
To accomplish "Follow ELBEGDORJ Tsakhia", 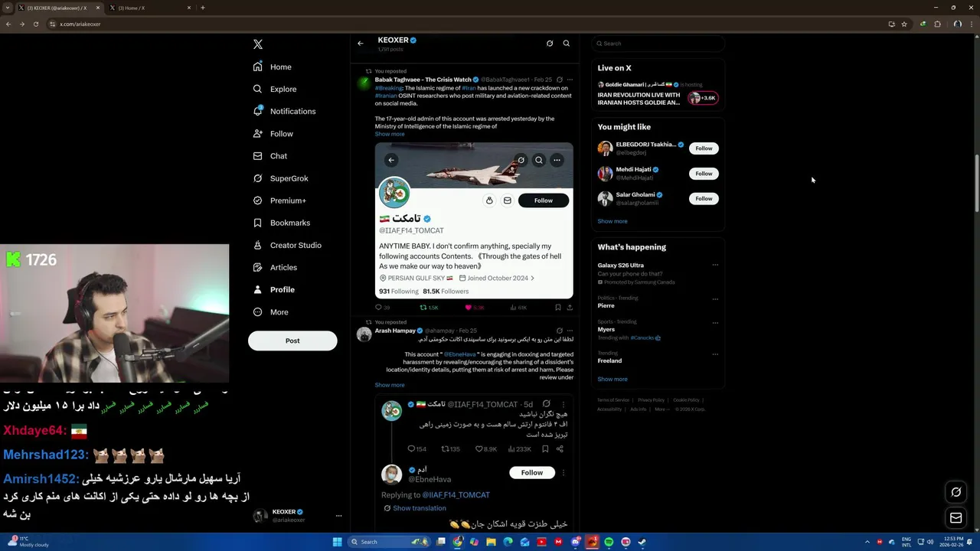I will coord(704,148).
